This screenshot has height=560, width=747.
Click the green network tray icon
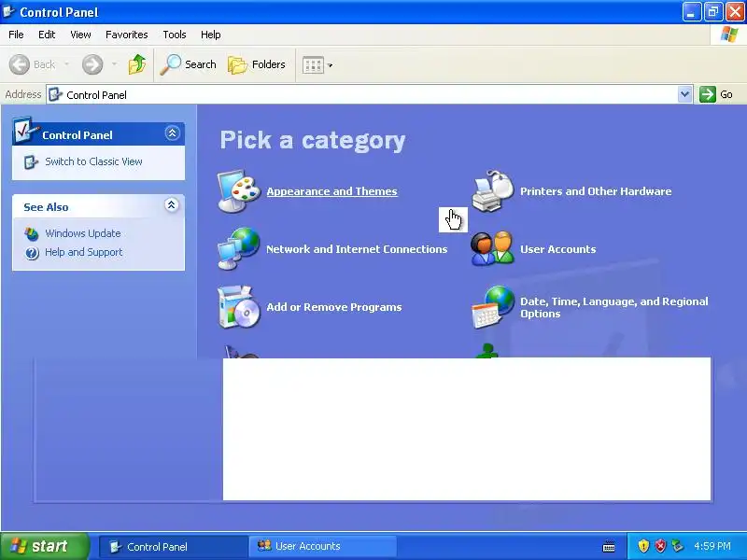point(677,546)
